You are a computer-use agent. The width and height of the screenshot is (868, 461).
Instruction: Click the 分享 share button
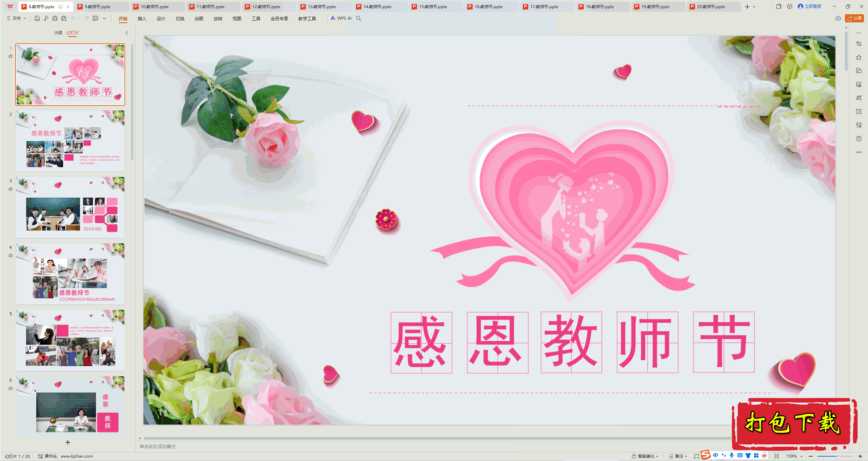[x=854, y=18]
